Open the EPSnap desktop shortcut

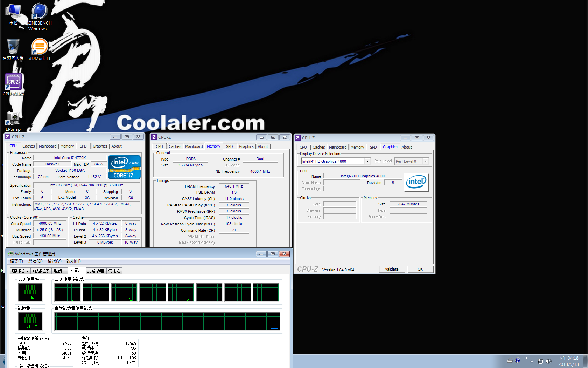coord(13,121)
